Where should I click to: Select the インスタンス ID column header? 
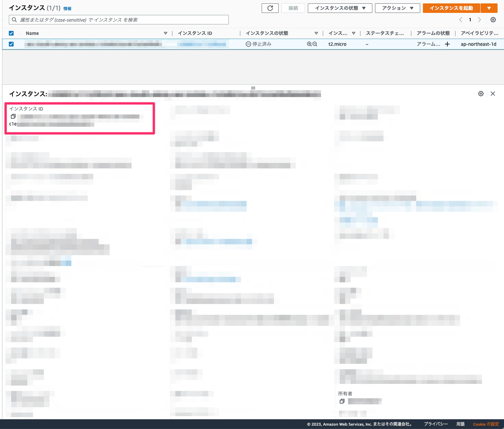tap(194, 33)
